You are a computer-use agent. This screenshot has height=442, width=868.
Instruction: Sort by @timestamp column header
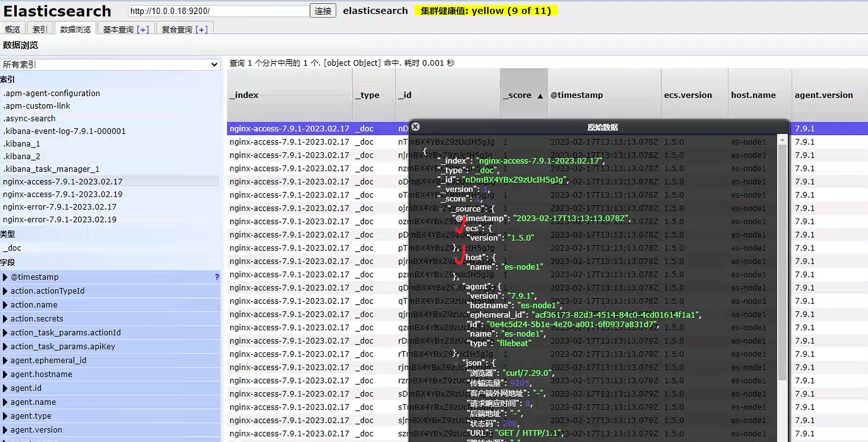577,95
